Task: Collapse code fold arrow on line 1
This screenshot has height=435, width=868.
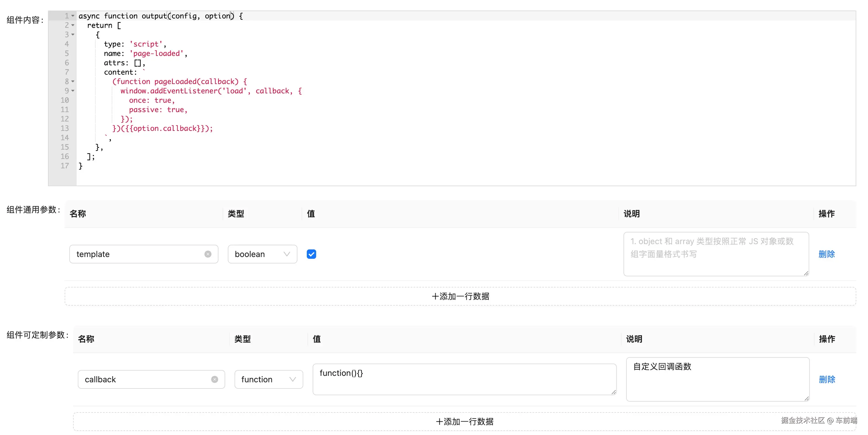Action: (73, 16)
